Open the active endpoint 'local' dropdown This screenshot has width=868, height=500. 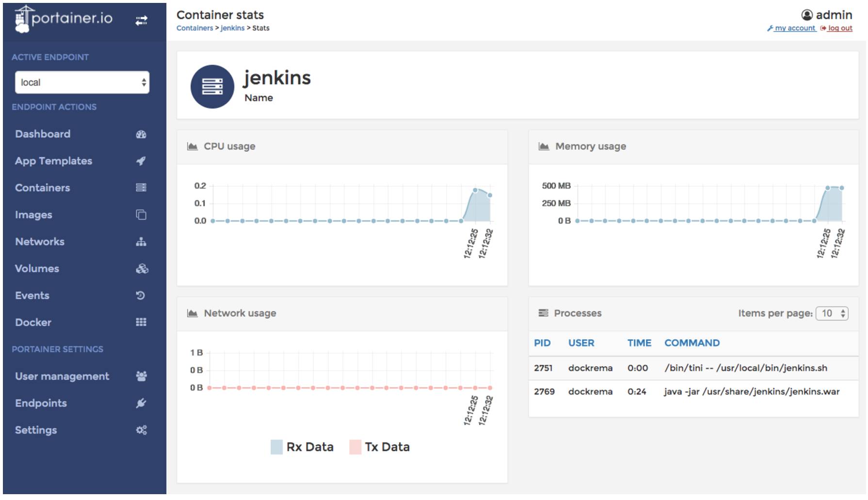click(82, 82)
